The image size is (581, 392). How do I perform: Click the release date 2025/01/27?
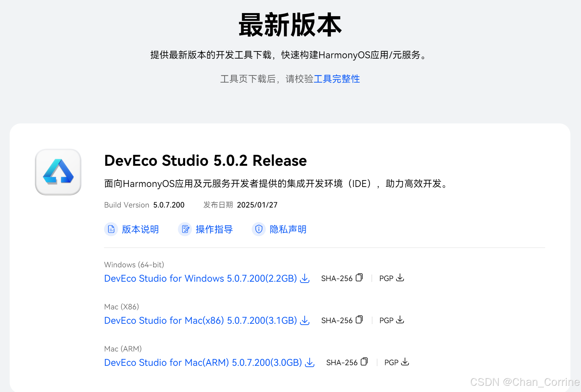coord(257,205)
